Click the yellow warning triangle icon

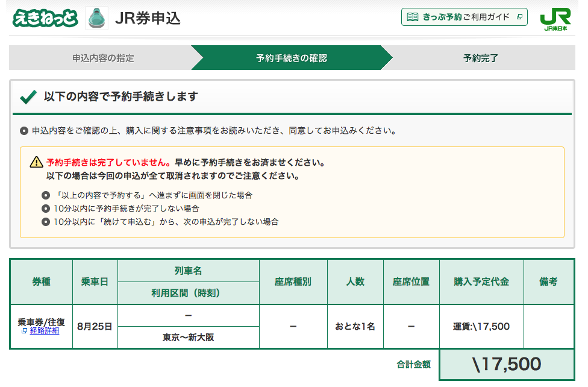tap(37, 163)
